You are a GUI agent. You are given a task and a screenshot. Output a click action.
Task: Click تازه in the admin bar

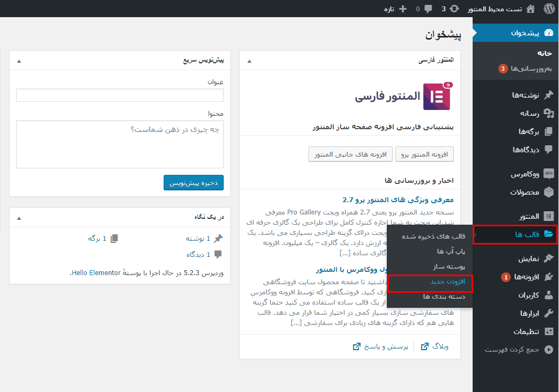[x=389, y=9]
